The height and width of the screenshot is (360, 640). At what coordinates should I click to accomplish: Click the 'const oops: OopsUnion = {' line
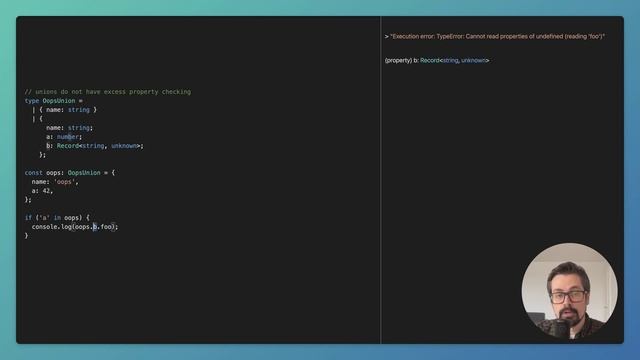click(x=70, y=173)
